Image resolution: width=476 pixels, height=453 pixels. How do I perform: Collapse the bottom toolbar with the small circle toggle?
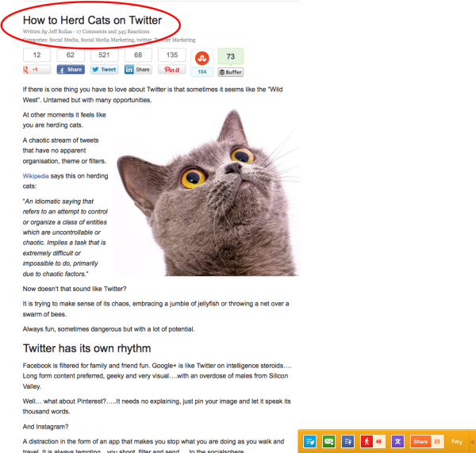[x=473, y=442]
